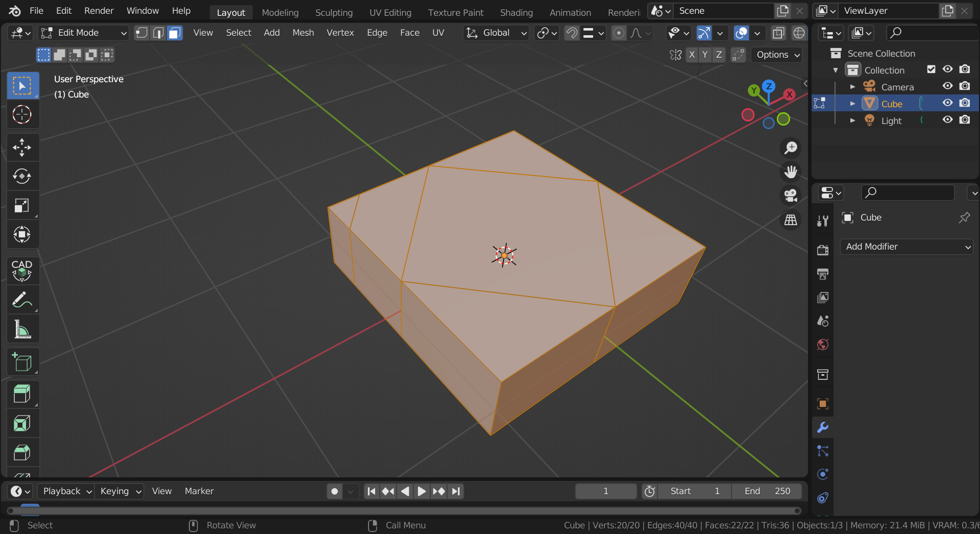This screenshot has width=980, height=534.
Task: Open the Options dropdown
Action: click(x=776, y=55)
